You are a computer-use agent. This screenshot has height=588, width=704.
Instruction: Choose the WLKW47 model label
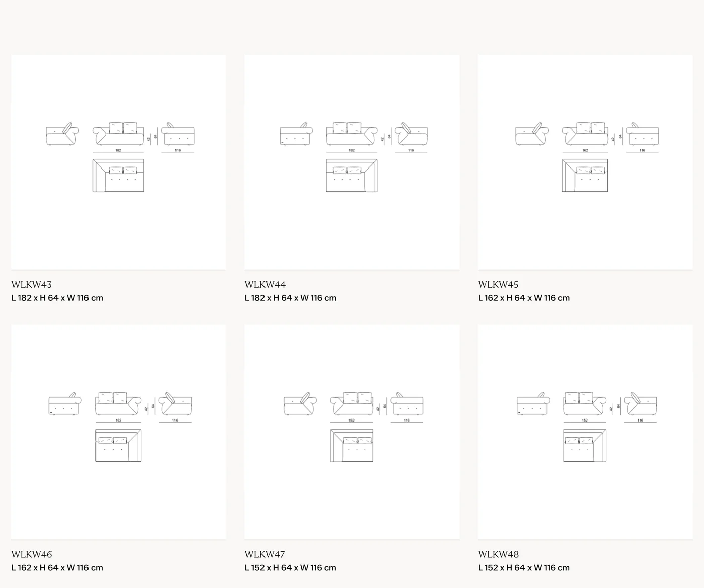click(265, 555)
